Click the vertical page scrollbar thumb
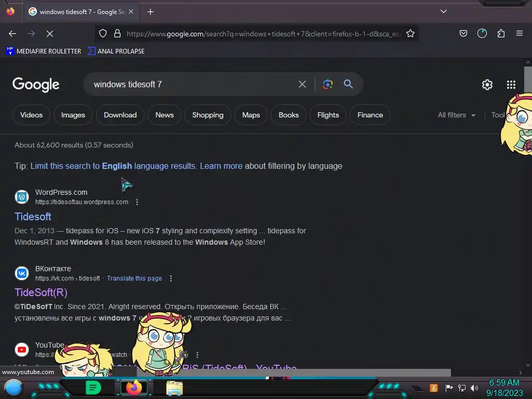Image resolution: width=532 pixels, height=399 pixels. [x=528, y=79]
